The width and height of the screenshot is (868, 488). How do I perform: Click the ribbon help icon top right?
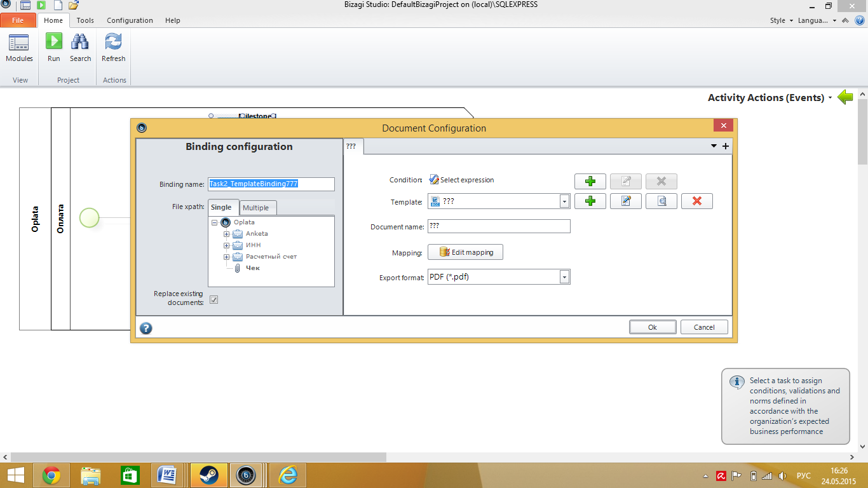coord(860,20)
